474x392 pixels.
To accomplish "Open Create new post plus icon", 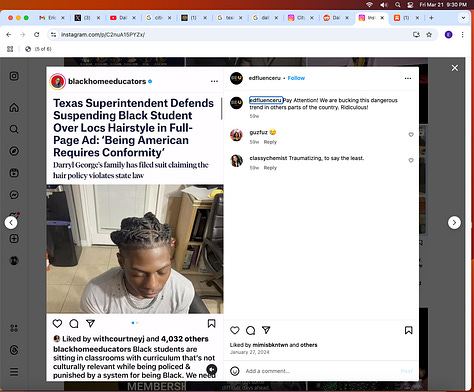I will click(14, 239).
